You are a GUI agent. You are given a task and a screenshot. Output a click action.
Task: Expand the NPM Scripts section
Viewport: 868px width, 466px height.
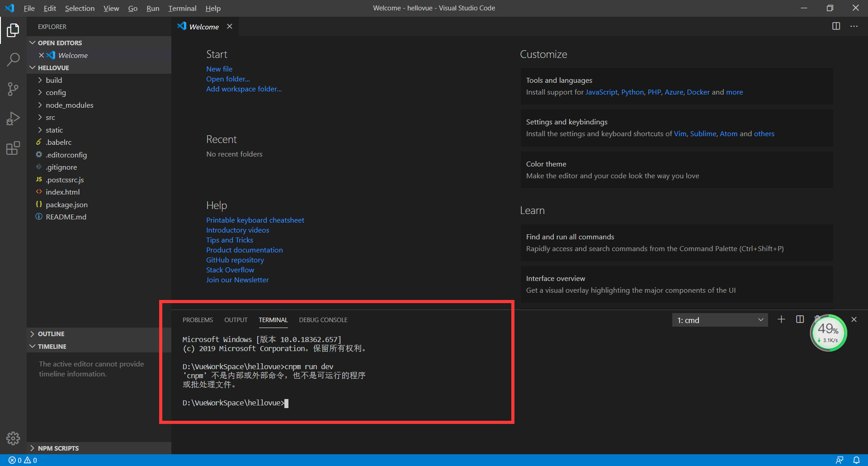click(99, 448)
